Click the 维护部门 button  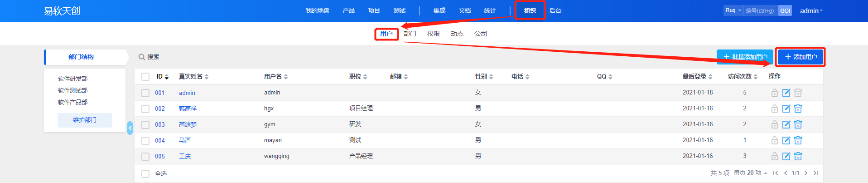pyautogui.click(x=85, y=120)
